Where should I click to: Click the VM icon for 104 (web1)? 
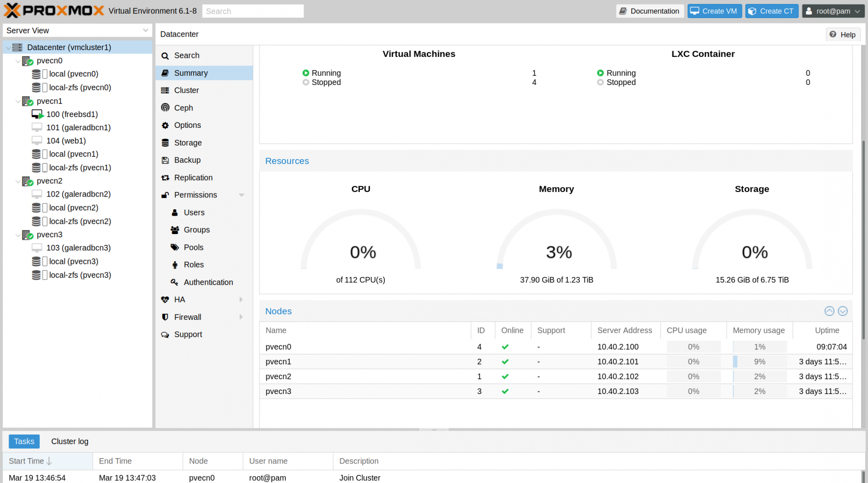pyautogui.click(x=37, y=141)
